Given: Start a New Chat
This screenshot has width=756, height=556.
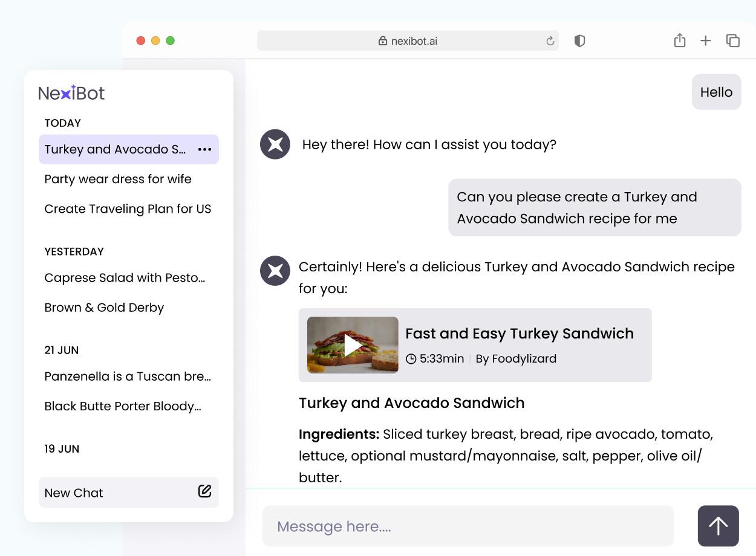Looking at the screenshot, I should click(129, 493).
